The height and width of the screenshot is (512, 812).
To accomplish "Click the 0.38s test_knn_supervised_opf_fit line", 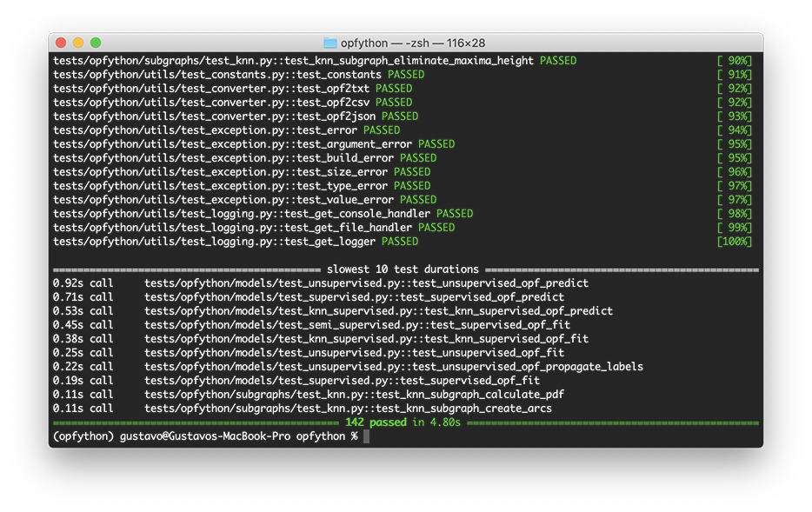I will coord(321,339).
